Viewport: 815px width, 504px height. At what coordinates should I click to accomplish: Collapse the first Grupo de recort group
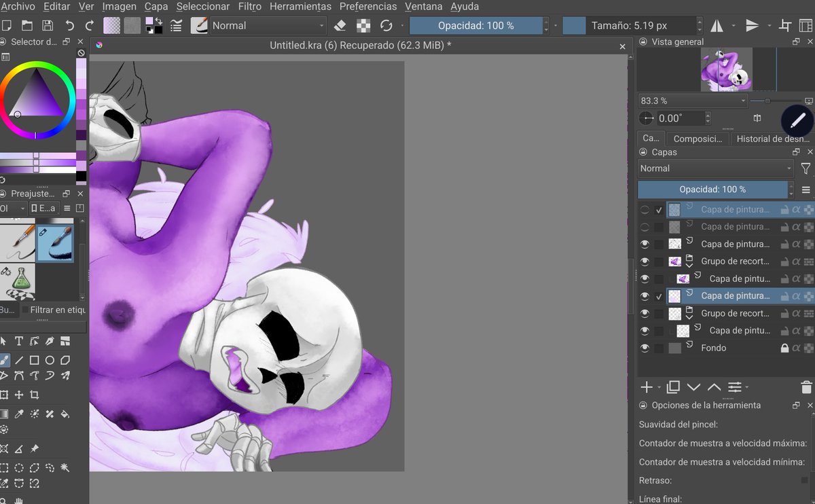click(x=689, y=266)
